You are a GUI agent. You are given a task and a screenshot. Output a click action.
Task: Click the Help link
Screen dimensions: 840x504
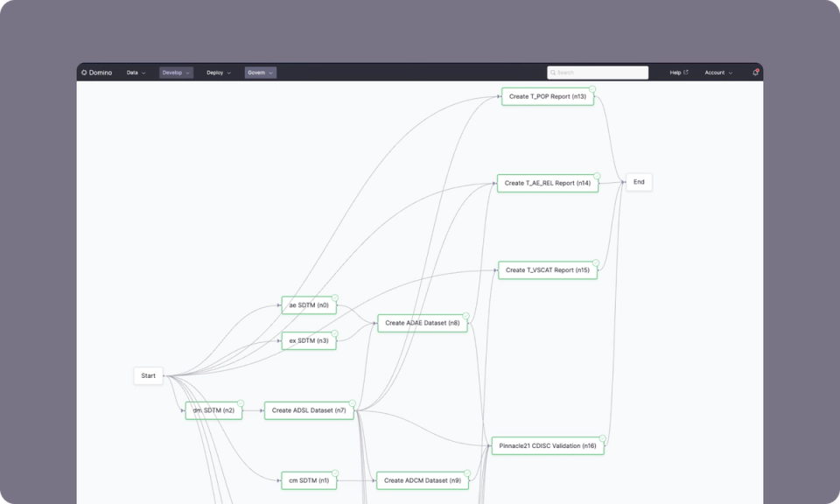[674, 73]
